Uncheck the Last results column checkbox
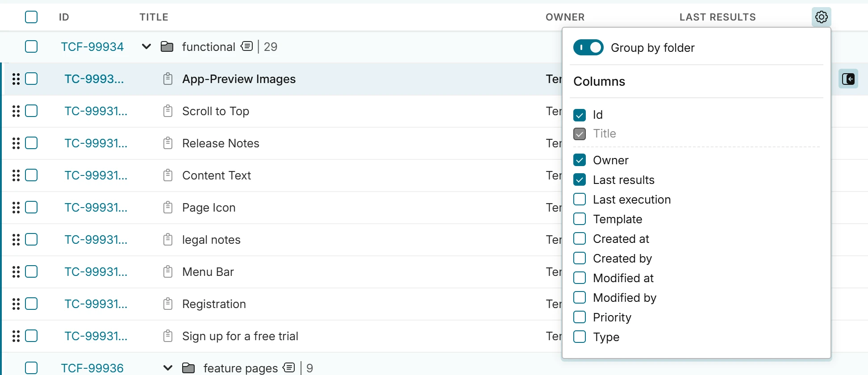868x375 pixels. point(580,179)
